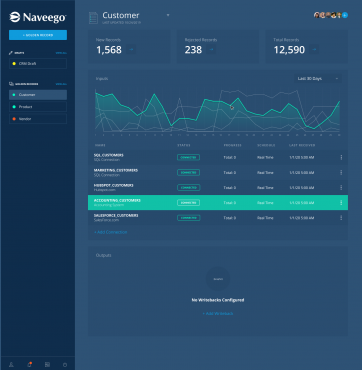Select Product in golden records list
Screen dimensions: 362x370
pyautogui.click(x=38, y=107)
